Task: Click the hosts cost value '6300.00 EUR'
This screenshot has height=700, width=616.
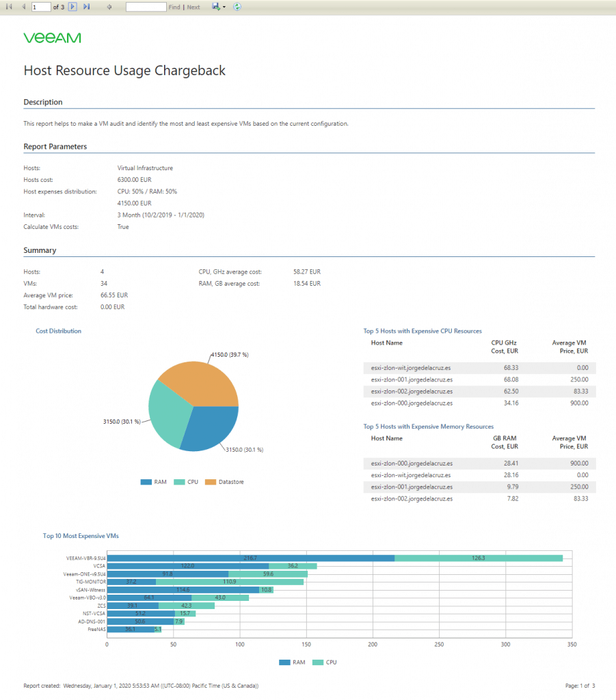Action: click(x=135, y=180)
